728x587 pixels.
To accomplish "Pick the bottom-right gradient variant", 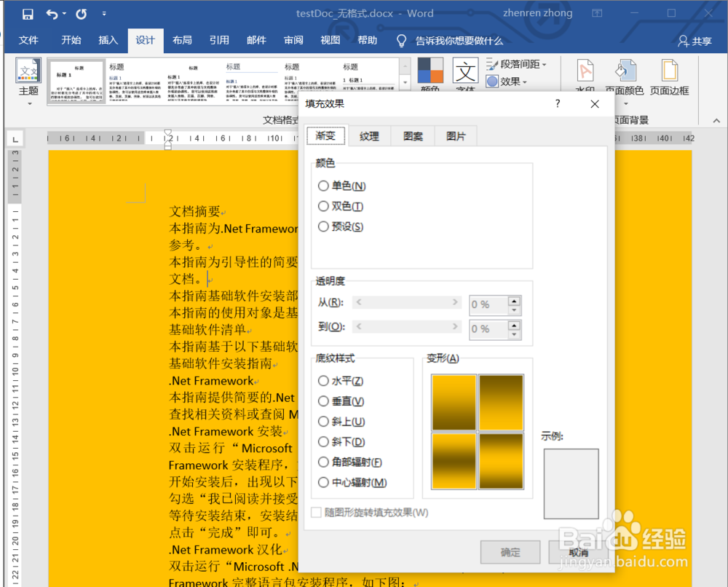I will coord(501,461).
